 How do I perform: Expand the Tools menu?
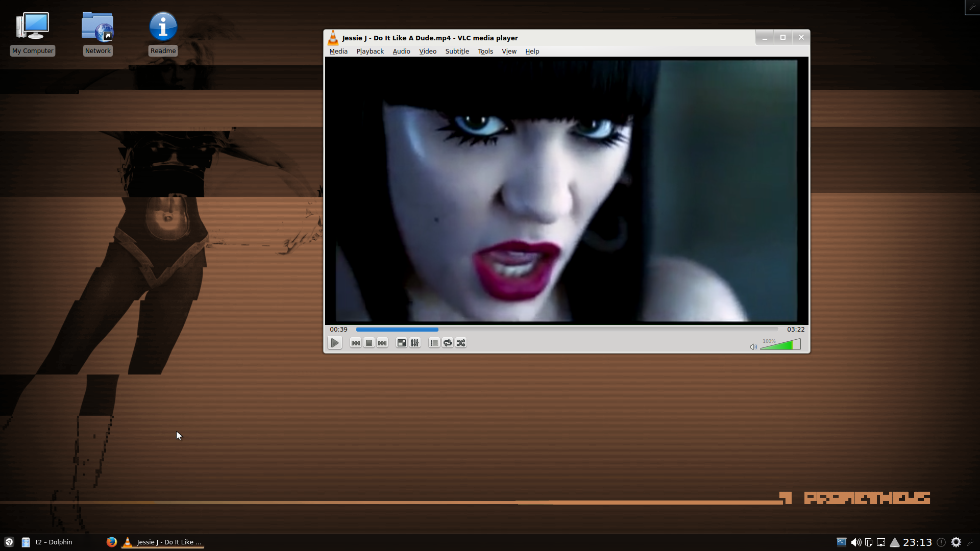click(485, 52)
